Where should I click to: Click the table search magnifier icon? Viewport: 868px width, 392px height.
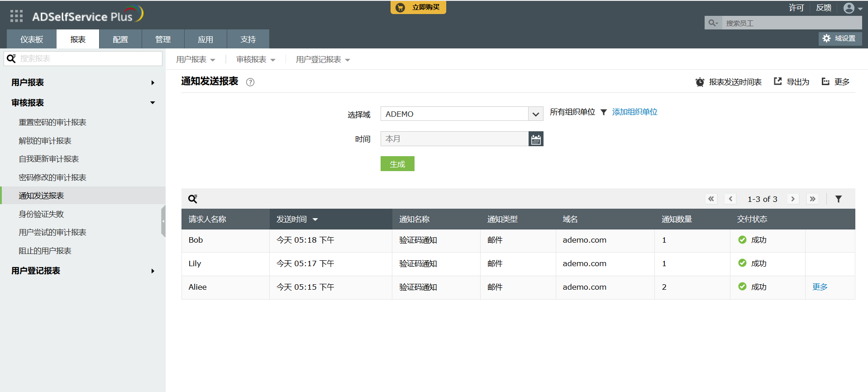192,199
